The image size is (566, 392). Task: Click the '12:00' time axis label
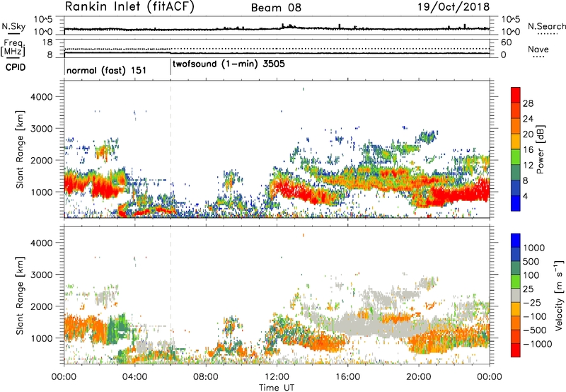click(277, 377)
